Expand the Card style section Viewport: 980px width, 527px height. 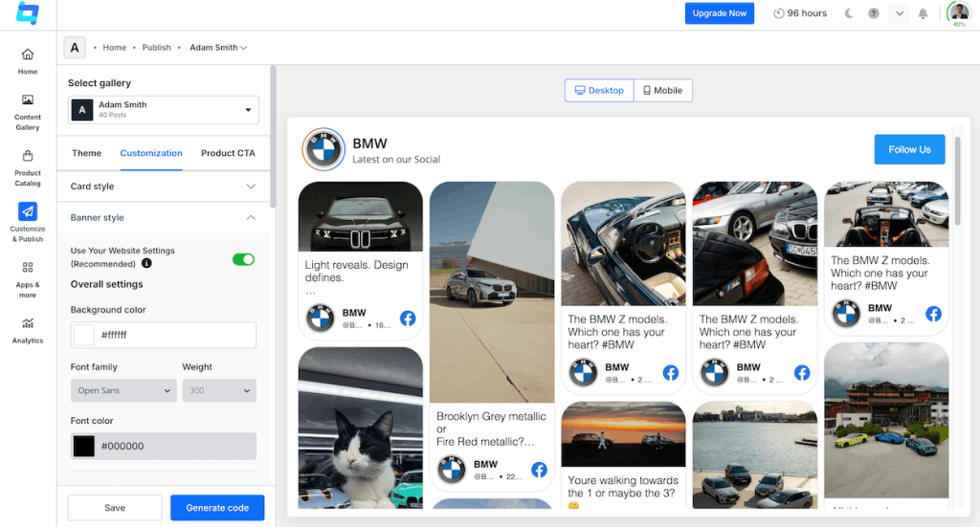163,187
